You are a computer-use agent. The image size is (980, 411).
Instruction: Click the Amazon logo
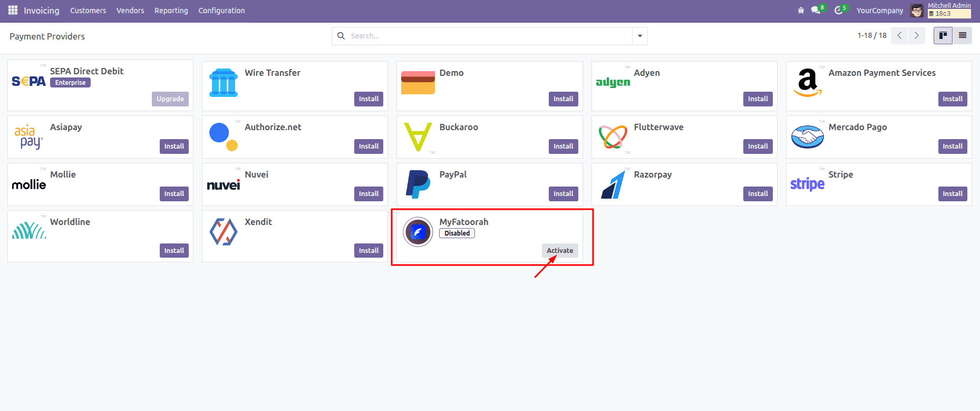click(x=808, y=83)
